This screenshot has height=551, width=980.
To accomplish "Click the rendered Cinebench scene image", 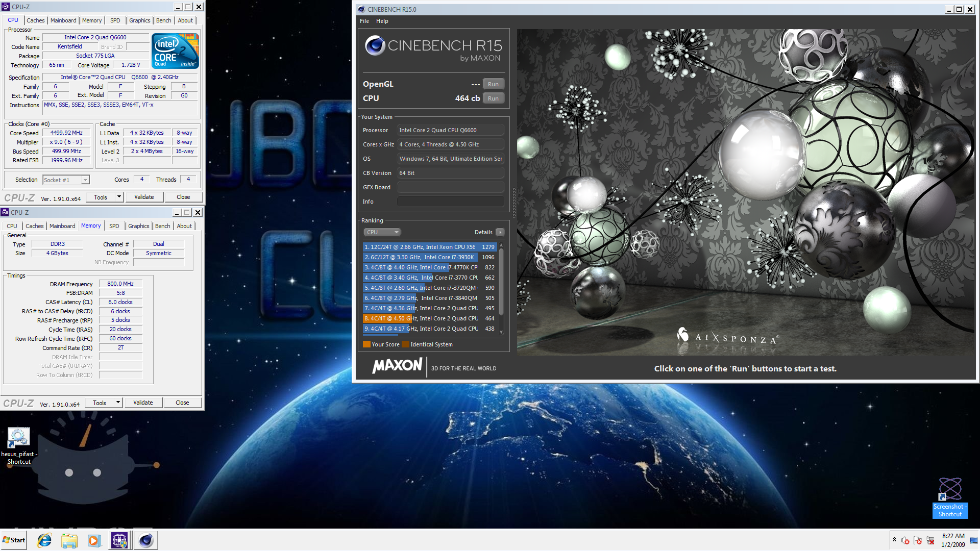I will coord(746,192).
